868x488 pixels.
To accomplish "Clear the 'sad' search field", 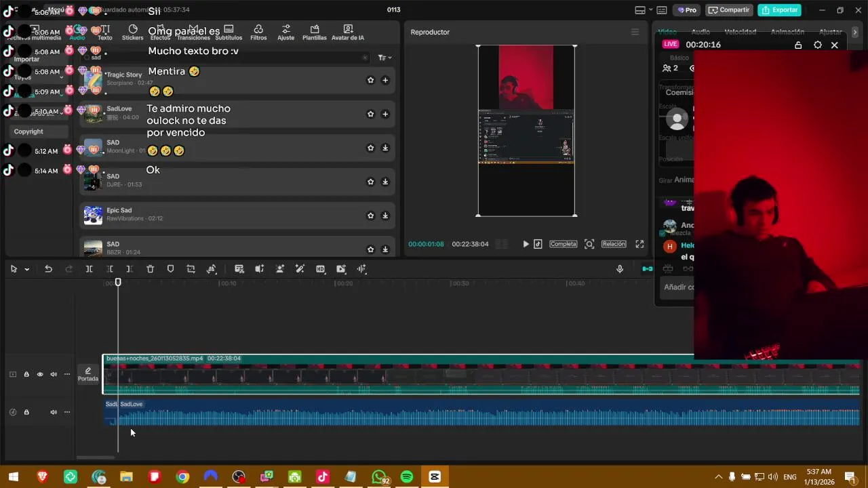I will tap(366, 58).
